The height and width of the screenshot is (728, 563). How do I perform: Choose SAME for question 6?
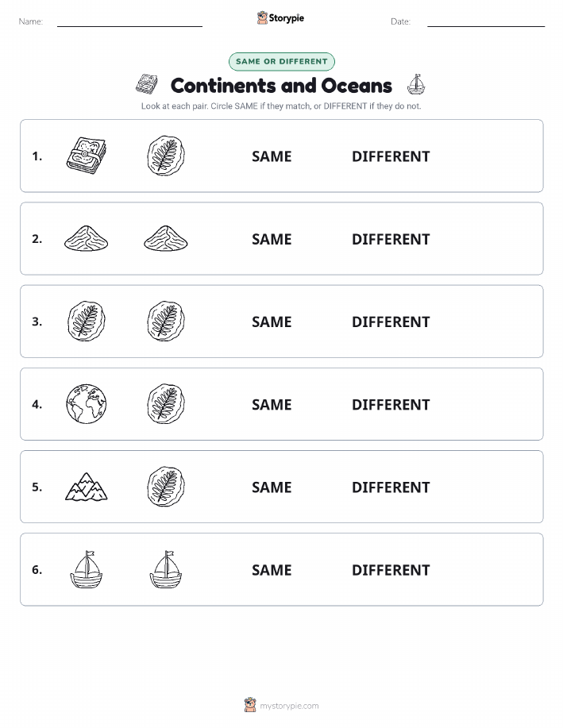point(272,570)
